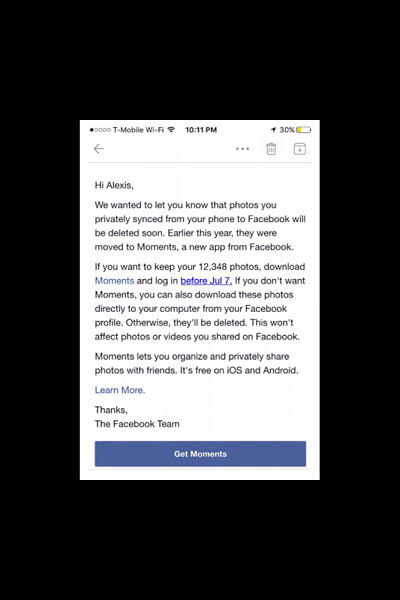Tap the back arrow to leave email
The width and height of the screenshot is (400, 600).
[x=99, y=148]
